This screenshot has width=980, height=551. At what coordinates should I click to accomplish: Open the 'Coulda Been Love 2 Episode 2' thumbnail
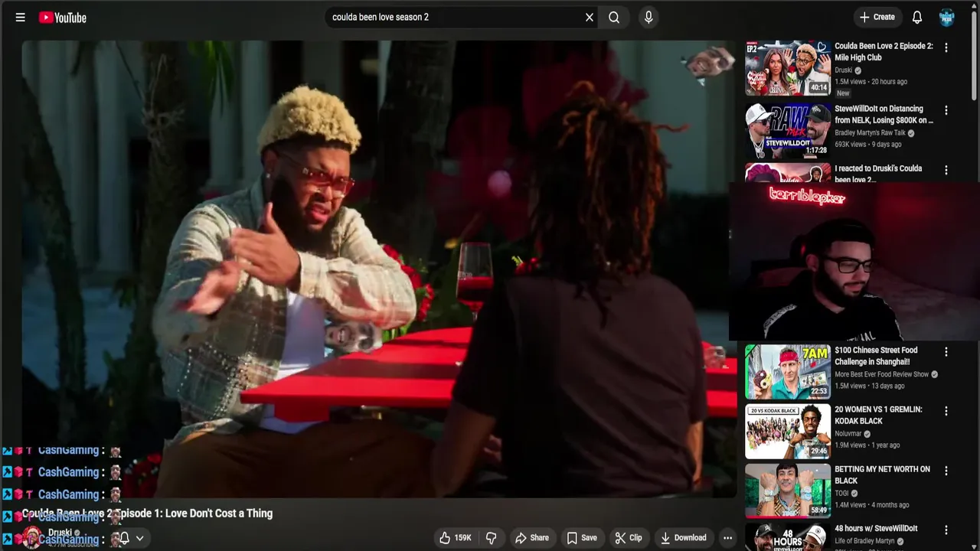tap(788, 68)
